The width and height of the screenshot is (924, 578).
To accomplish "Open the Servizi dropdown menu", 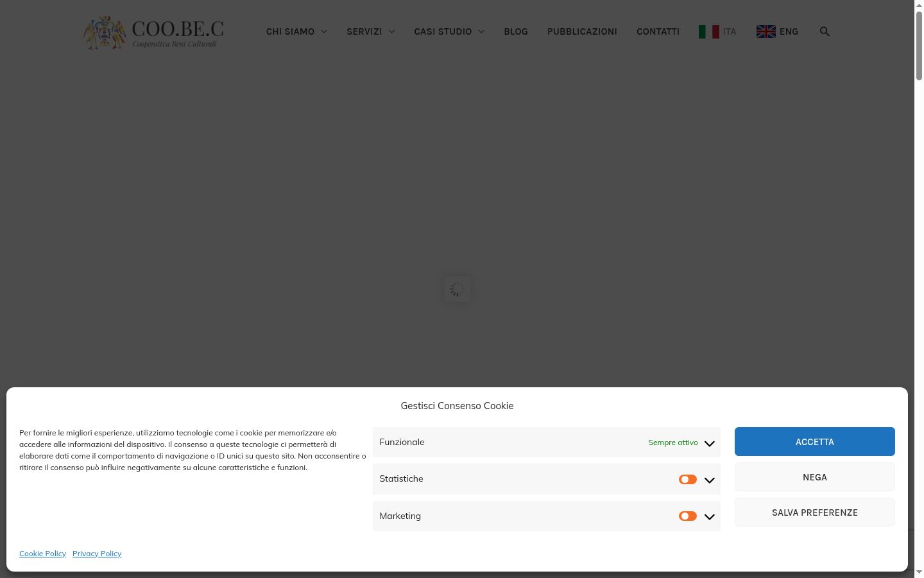I will 371,31.
